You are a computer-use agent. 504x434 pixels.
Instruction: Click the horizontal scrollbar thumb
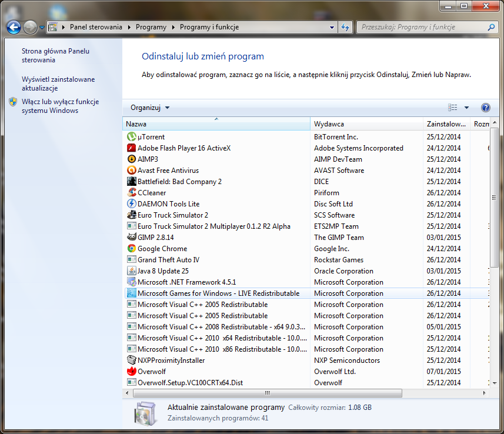click(268, 393)
